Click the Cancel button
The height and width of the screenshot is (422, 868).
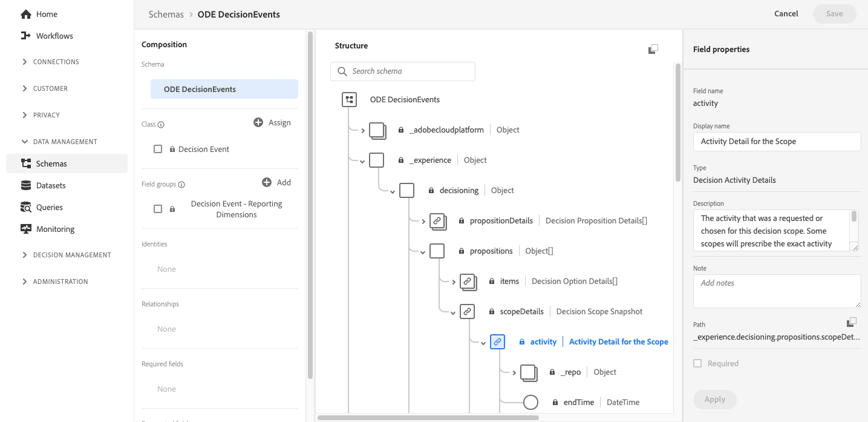(x=786, y=14)
